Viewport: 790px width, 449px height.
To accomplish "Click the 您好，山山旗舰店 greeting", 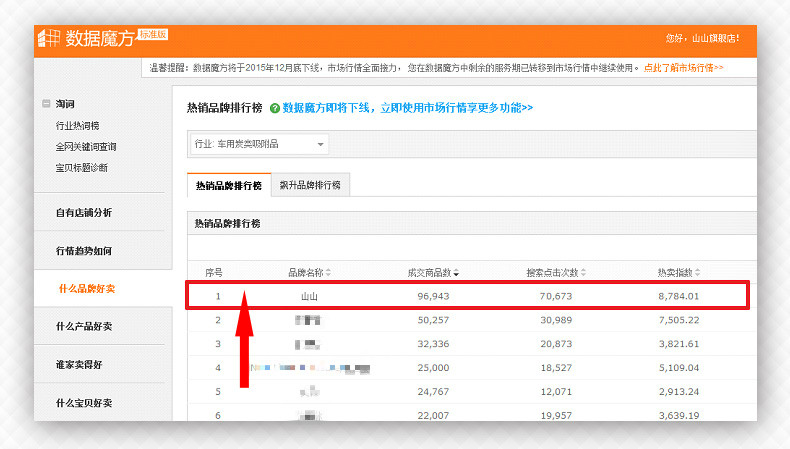I will (702, 38).
